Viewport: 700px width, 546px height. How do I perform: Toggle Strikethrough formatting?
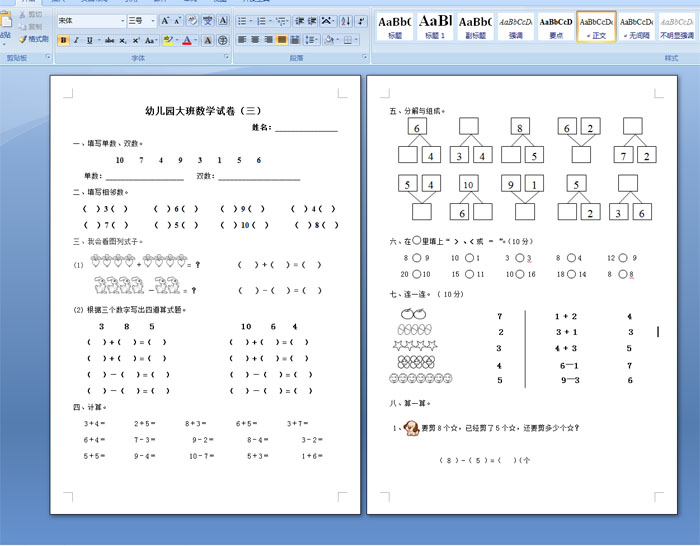(x=109, y=41)
